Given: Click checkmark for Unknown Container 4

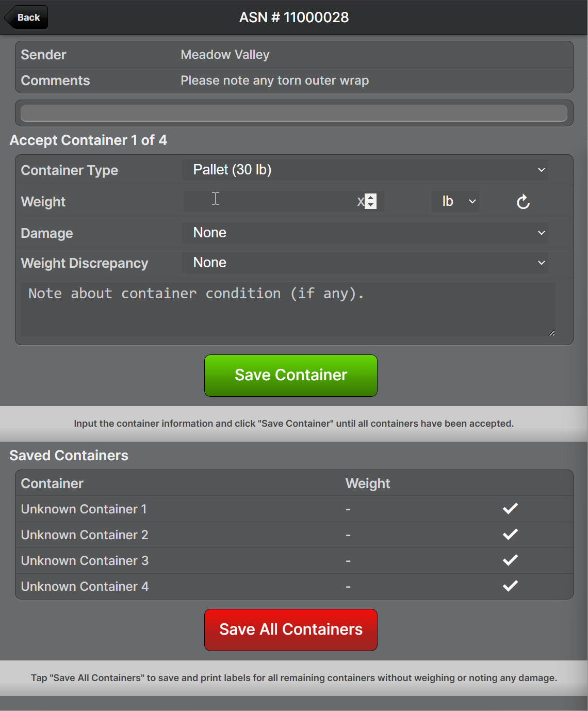Looking at the screenshot, I should point(510,586).
